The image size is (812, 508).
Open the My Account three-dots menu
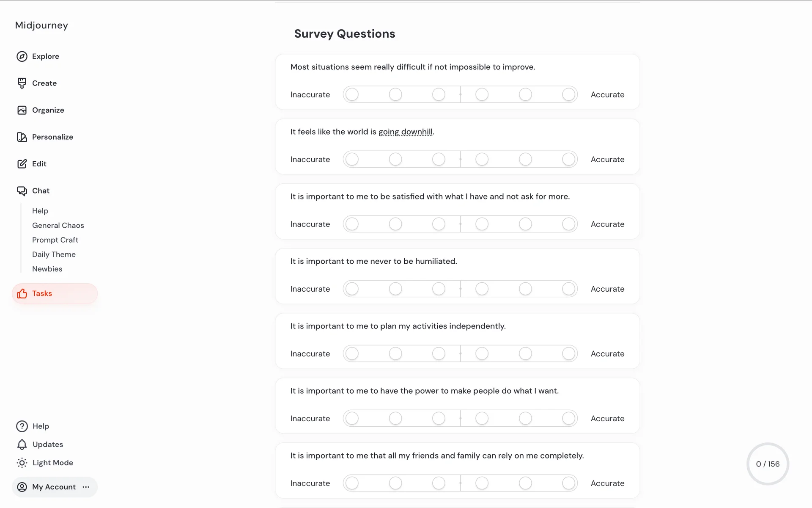[x=86, y=487]
